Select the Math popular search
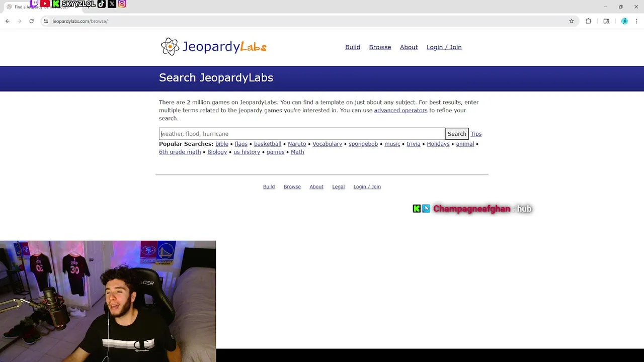Screen dimensions: 644x362 pos(297,152)
